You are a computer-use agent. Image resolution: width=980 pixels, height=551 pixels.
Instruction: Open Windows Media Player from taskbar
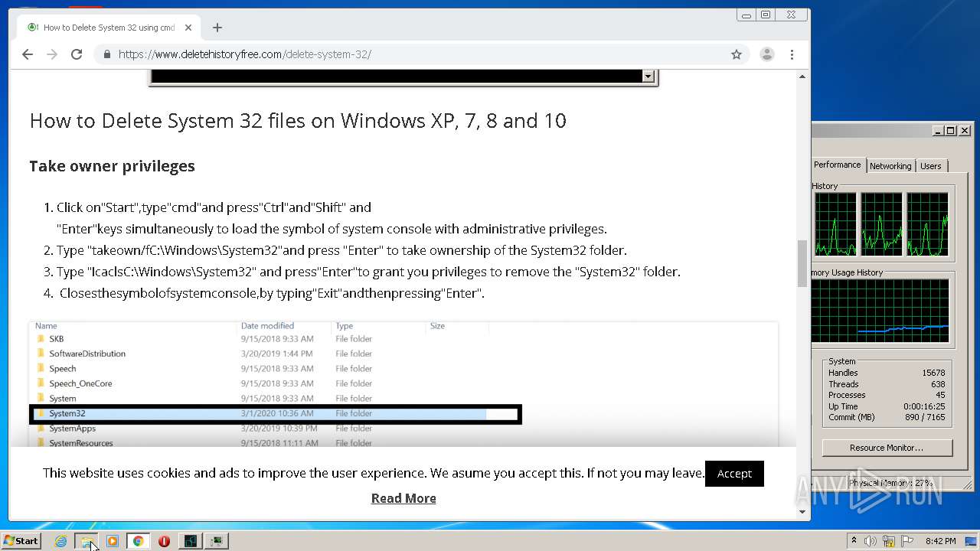[113, 541]
